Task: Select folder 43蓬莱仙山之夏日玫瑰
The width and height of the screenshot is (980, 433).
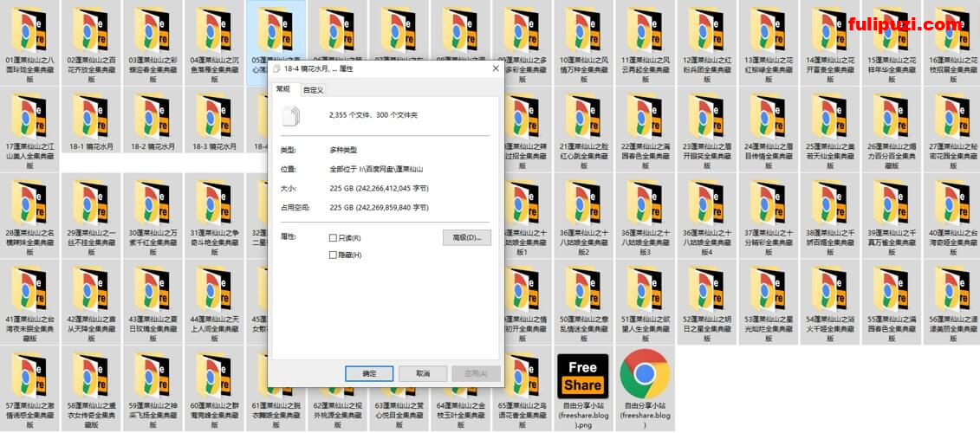Action: (x=153, y=301)
